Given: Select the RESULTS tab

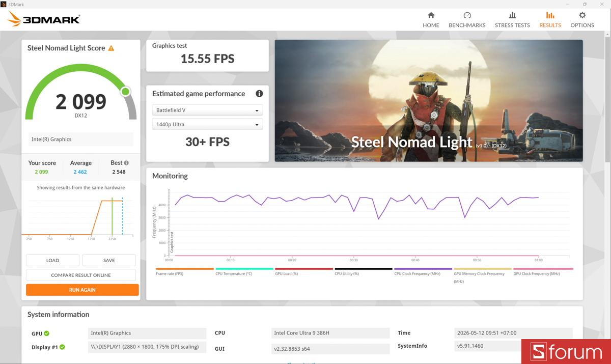Looking at the screenshot, I should (550, 20).
